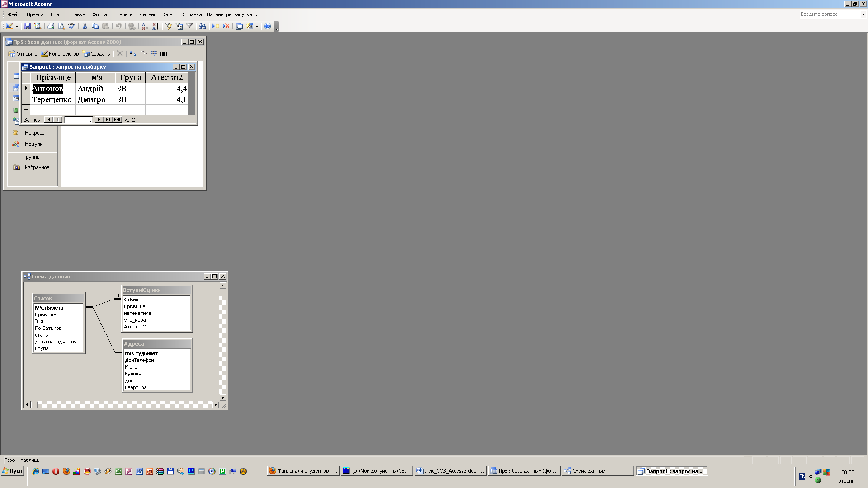Screen dimensions: 868x488
Task: Click the vertical scrollbar down arrow in Схема данных
Action: (222, 398)
